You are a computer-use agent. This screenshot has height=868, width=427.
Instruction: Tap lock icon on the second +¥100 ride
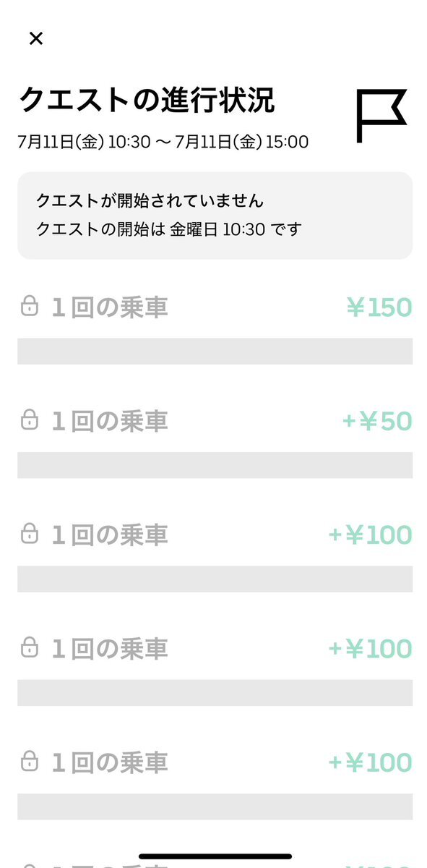[x=29, y=647]
